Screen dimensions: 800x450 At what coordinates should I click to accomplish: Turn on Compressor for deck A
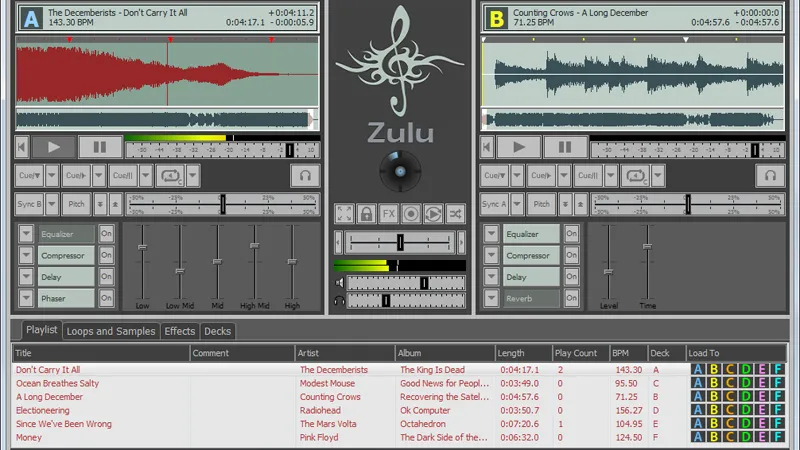point(106,255)
